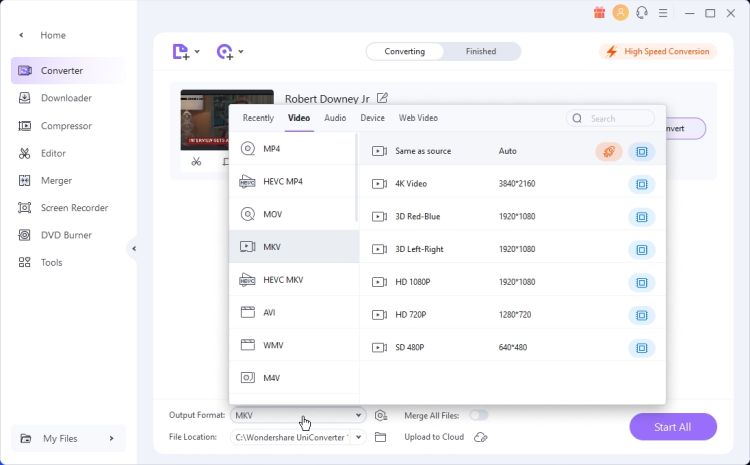This screenshot has height=465, width=750.
Task: Edit the Robert Downey Jr file name
Action: click(x=382, y=98)
